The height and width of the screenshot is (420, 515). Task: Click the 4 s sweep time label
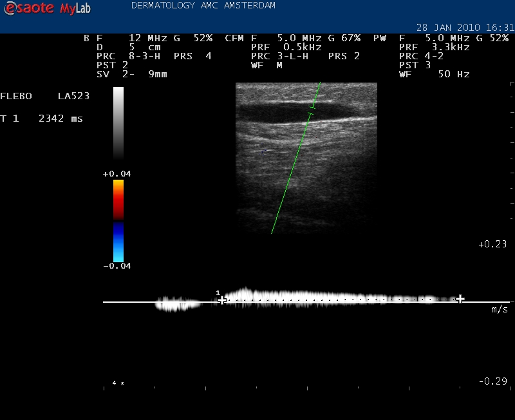tap(118, 383)
